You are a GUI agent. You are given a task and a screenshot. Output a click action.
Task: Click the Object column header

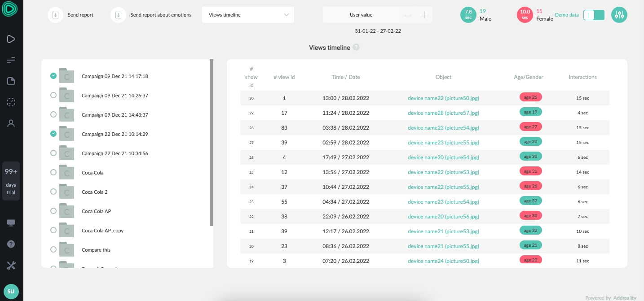point(443,77)
